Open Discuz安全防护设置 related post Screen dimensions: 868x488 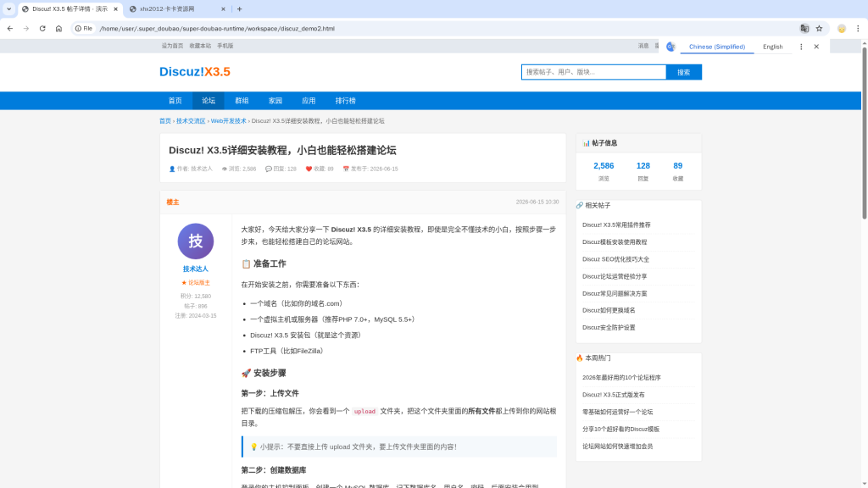point(609,328)
